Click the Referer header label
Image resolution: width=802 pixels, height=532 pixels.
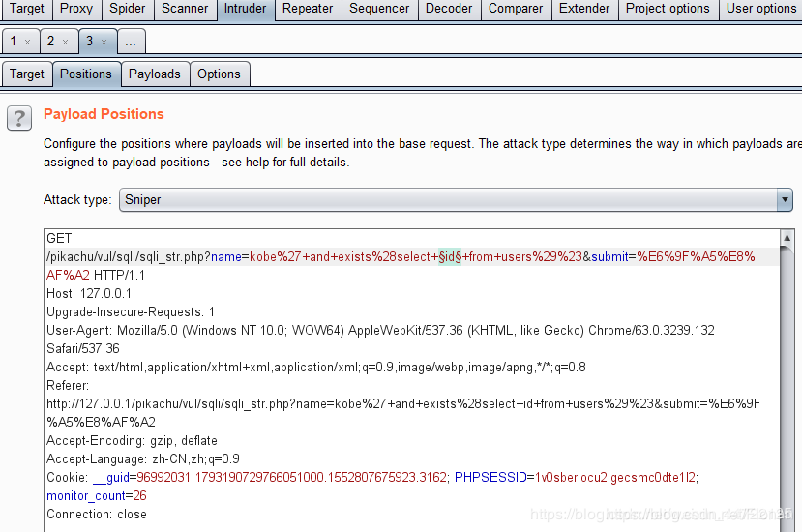pyautogui.click(x=68, y=386)
